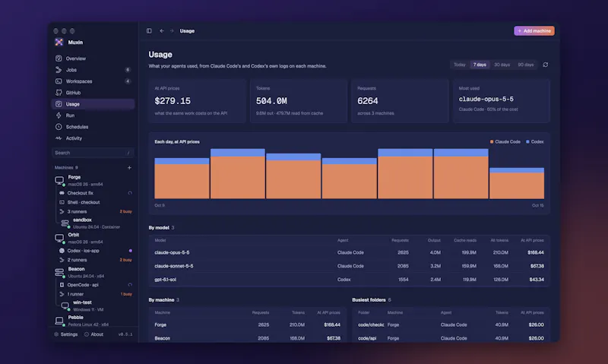Screen dimensions: 608x364
Task: Toggle the sidebar panel icon
Action: 149,30
